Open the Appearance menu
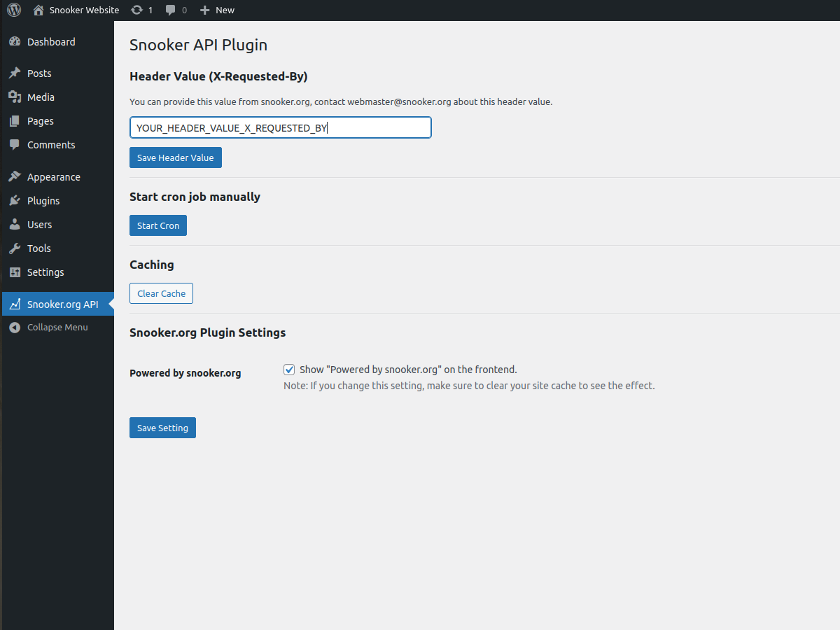Screen dimensions: 840x630 57,177
